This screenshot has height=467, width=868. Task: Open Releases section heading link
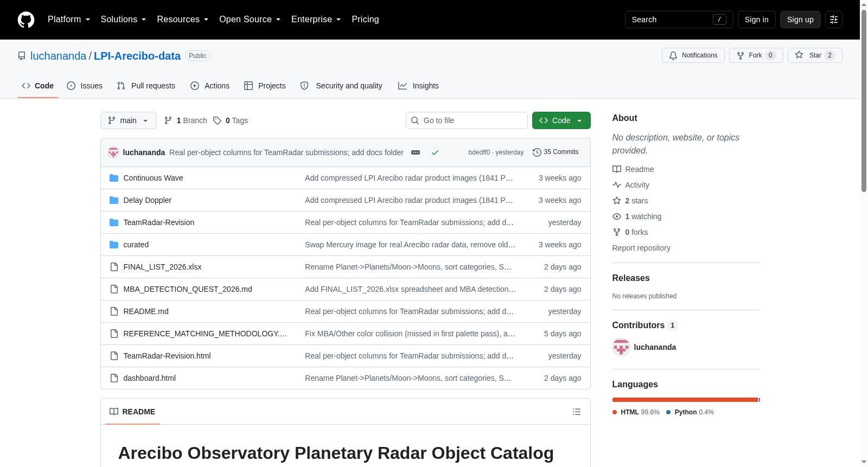click(631, 278)
